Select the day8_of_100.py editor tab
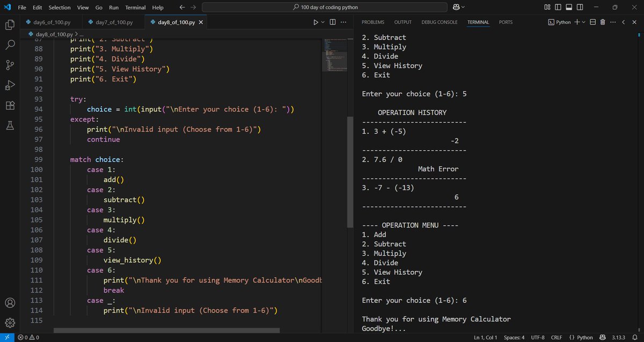 point(176,22)
